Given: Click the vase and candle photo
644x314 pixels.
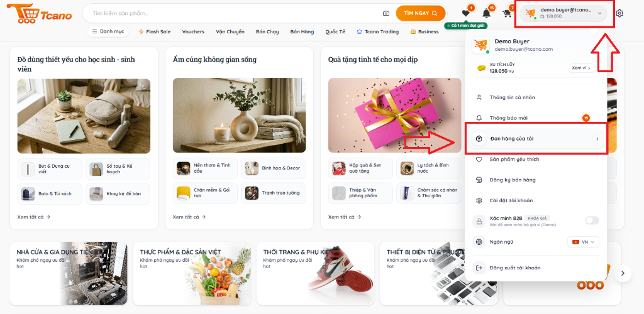Looking at the screenshot, I should tap(239, 115).
